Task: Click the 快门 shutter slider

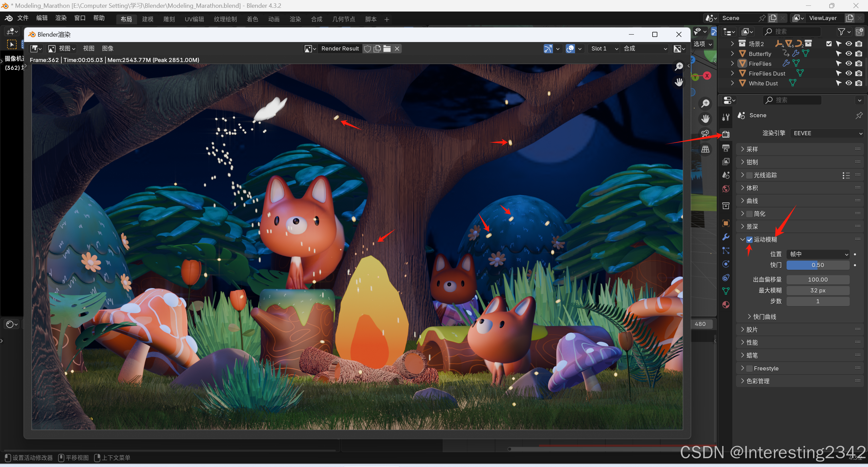Action: pos(817,265)
